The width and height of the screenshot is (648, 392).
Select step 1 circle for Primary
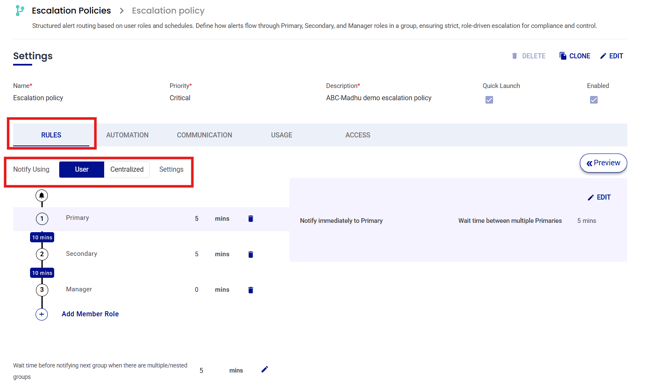pyautogui.click(x=42, y=218)
